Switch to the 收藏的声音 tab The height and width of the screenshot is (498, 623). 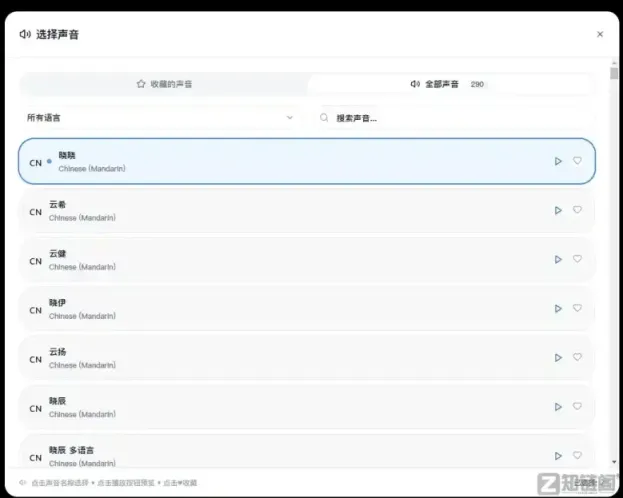(x=164, y=84)
